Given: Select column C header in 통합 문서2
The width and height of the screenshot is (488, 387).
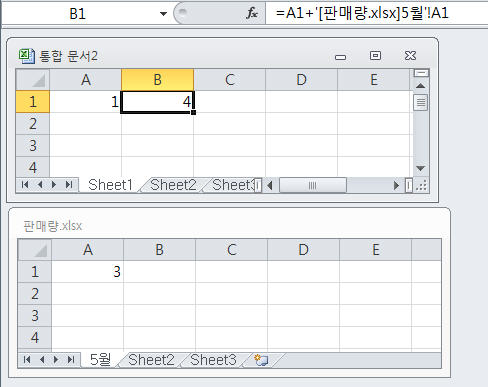Looking at the screenshot, I should (230, 80).
